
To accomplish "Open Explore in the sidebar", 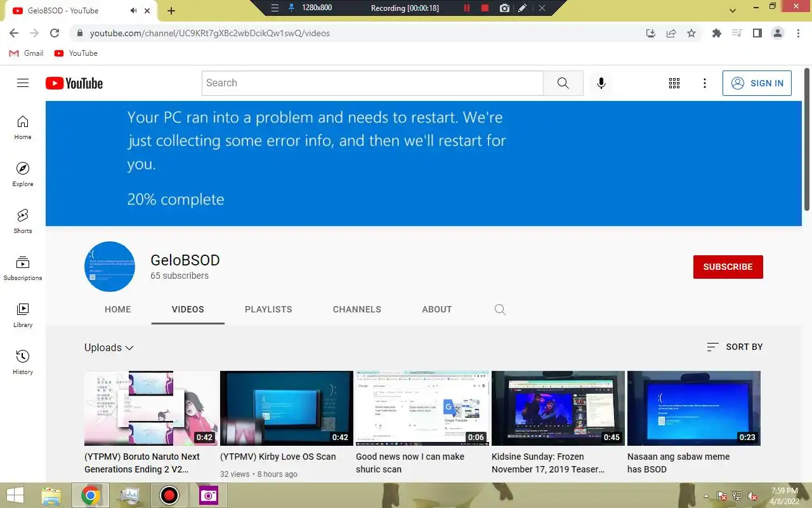I will click(23, 174).
